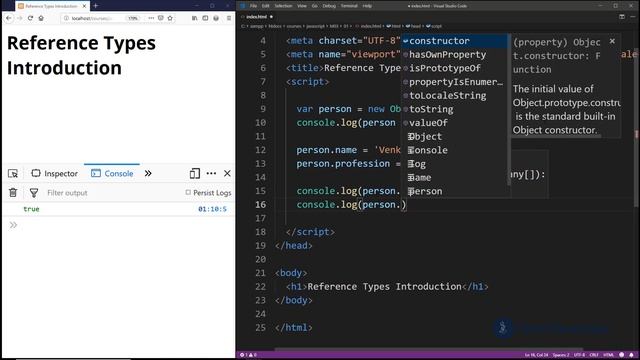Choose propertyIsEnumerable suggestion
The height and width of the screenshot is (360, 640).
454,82
